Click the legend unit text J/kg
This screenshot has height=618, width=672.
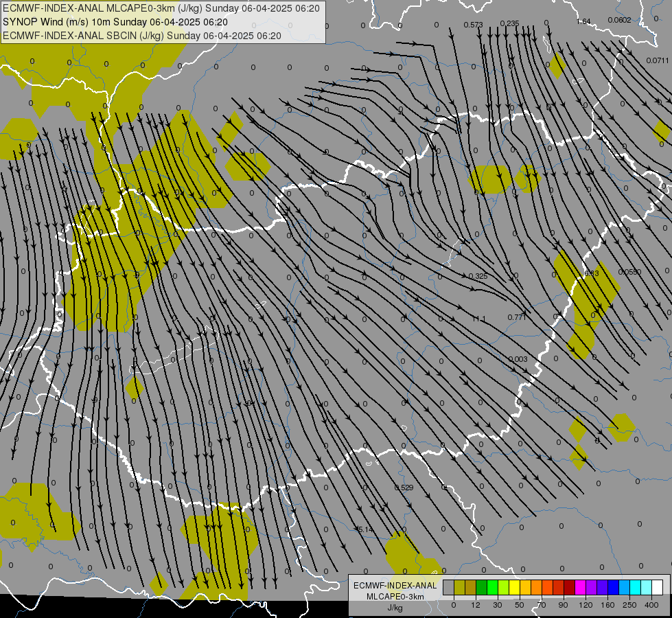(x=395, y=608)
